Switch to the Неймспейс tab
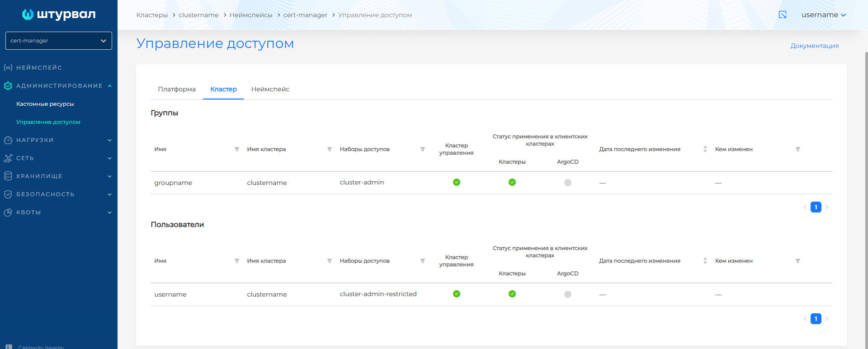The image size is (868, 349). tap(270, 89)
